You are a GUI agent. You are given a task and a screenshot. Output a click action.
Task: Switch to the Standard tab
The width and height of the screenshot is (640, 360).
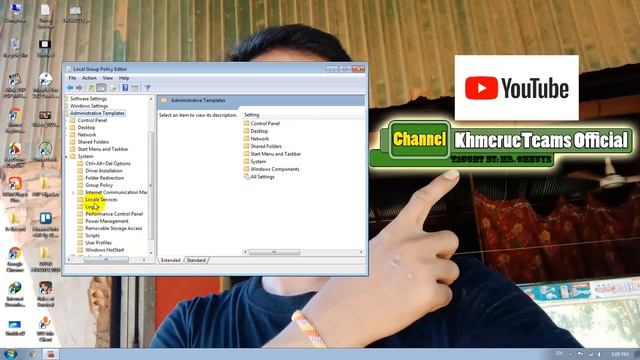pos(196,260)
